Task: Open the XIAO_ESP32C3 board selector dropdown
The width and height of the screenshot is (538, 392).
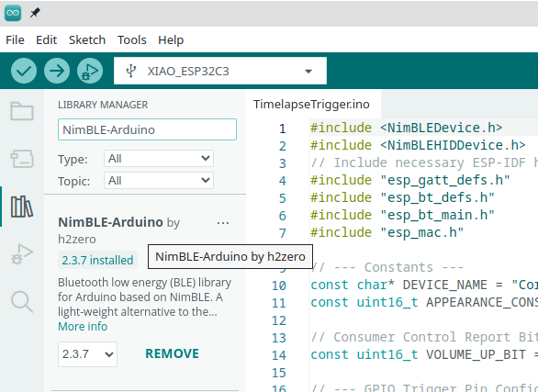Action: (x=220, y=71)
